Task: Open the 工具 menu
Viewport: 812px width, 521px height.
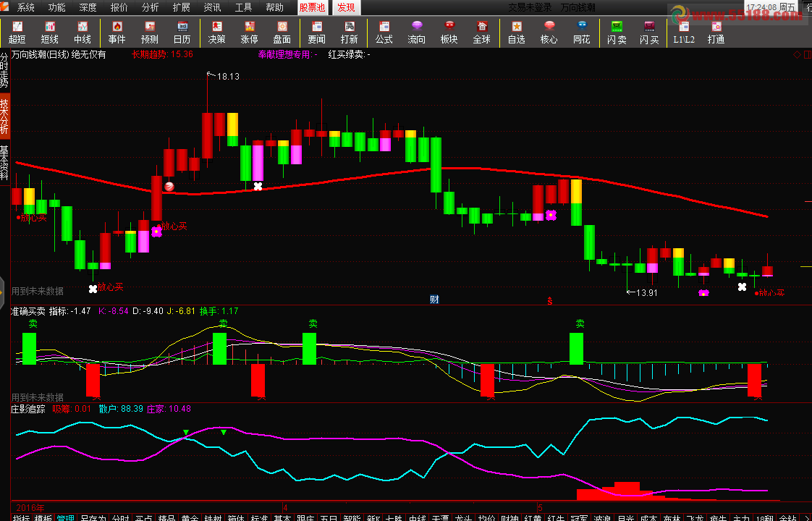Action: coord(243,7)
